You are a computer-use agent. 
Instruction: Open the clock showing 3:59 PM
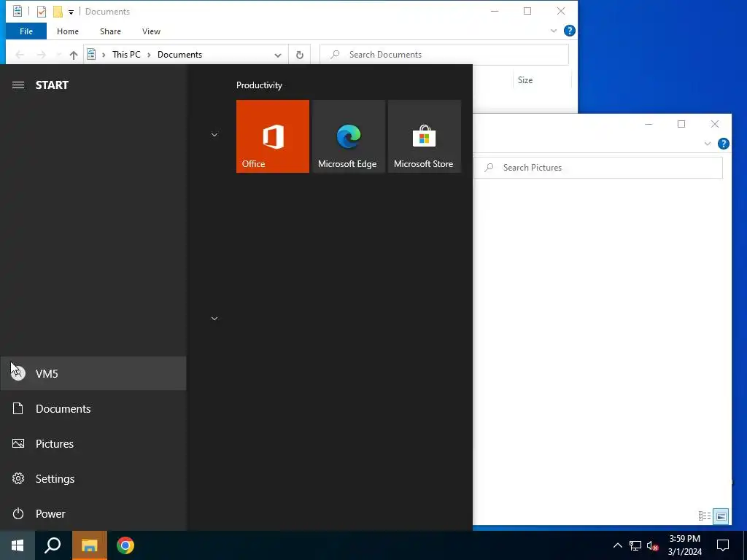684,545
